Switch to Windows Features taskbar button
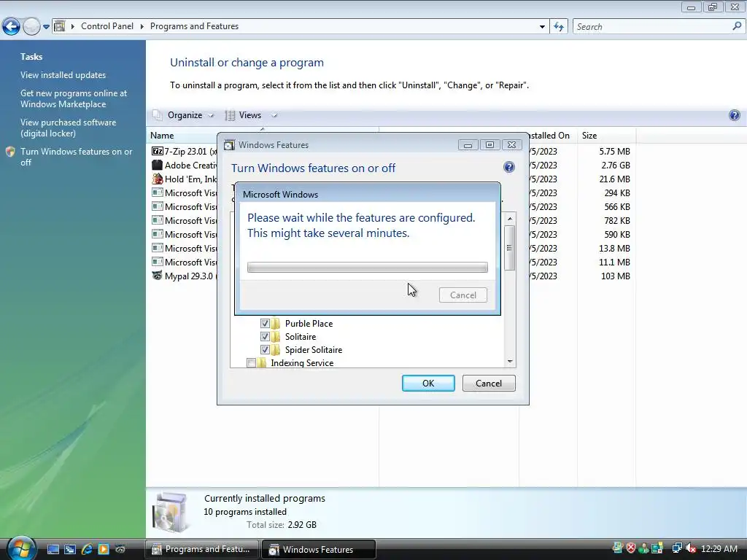747x560 pixels. (x=319, y=549)
